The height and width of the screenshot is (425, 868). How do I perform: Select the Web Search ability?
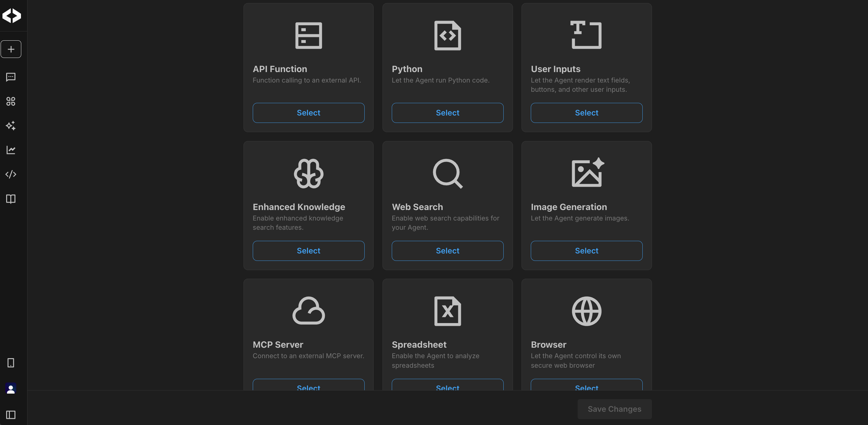click(x=448, y=251)
